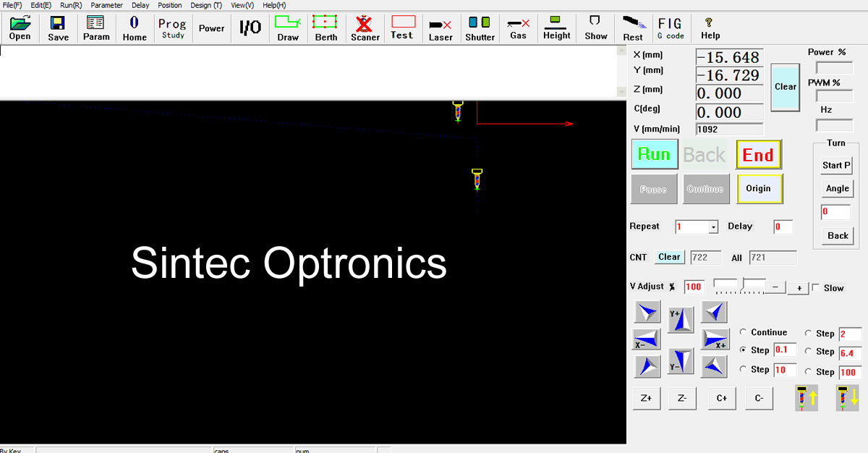Jog the axis with X+ arrow
Image resolution: width=868 pixels, height=453 pixels.
[x=714, y=339]
